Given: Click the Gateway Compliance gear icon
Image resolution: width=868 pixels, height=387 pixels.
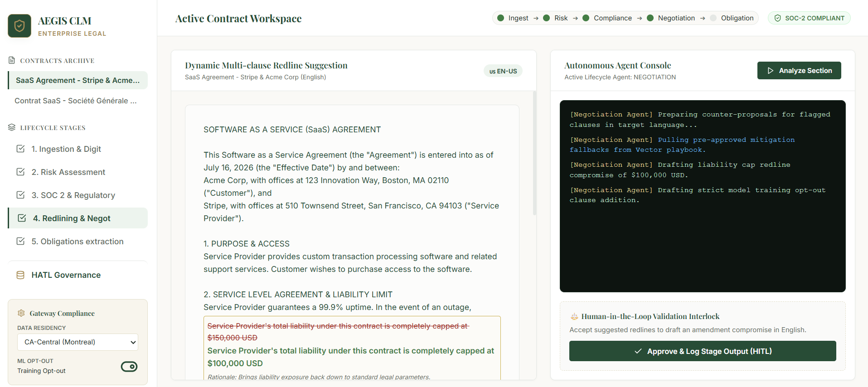Looking at the screenshot, I should click(21, 313).
